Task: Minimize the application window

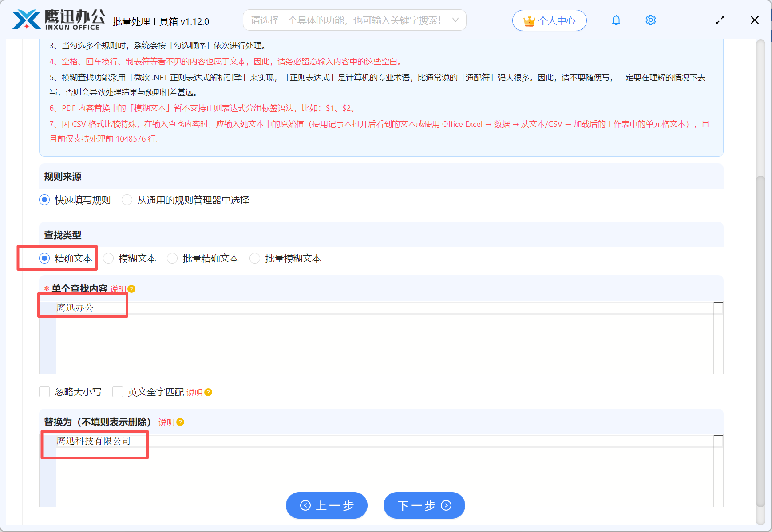Action: pyautogui.click(x=685, y=20)
